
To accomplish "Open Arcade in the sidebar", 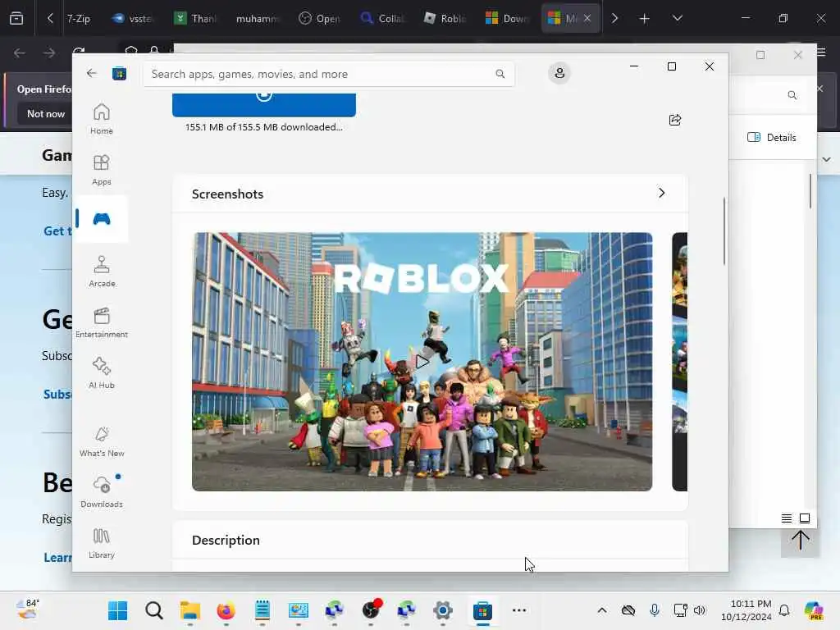I will [101, 272].
